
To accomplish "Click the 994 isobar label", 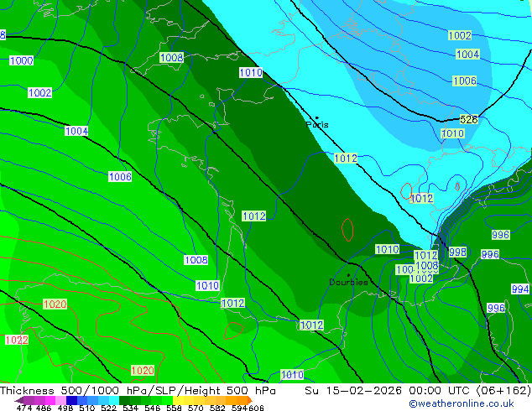I will pos(520,289).
